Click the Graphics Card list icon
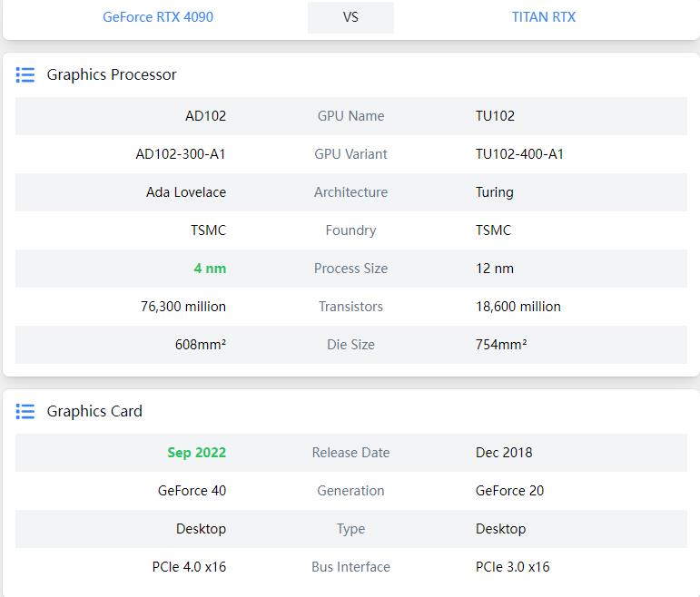 25,411
